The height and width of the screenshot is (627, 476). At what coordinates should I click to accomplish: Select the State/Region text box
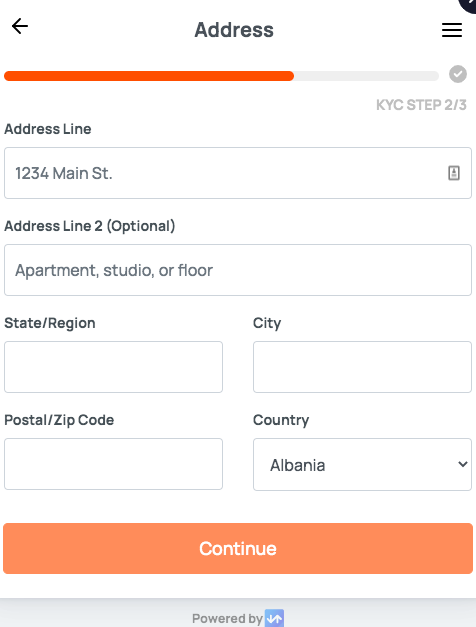pyautogui.click(x=113, y=367)
